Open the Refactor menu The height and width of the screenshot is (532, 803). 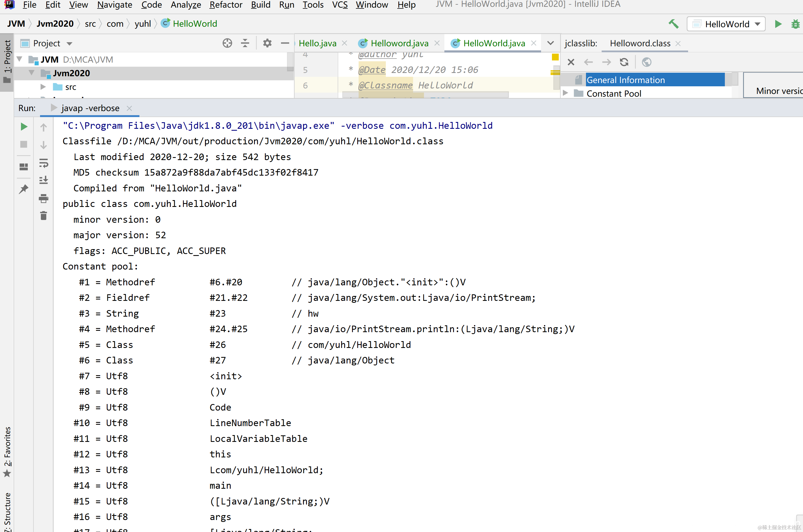pyautogui.click(x=226, y=5)
